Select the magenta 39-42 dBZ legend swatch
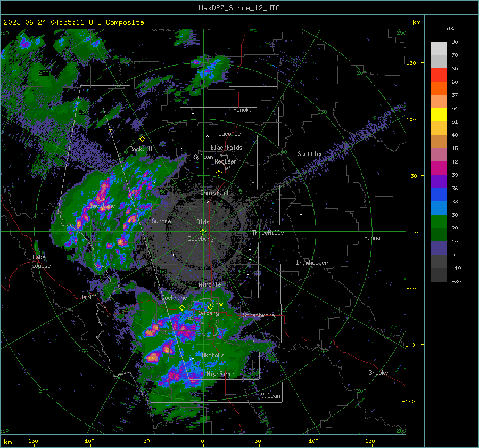 coord(439,168)
